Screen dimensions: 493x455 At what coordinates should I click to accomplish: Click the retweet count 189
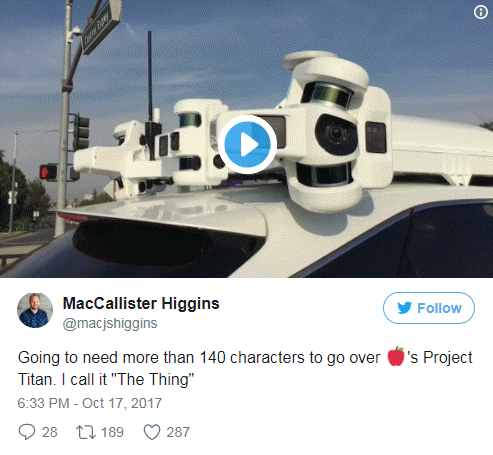point(112,432)
